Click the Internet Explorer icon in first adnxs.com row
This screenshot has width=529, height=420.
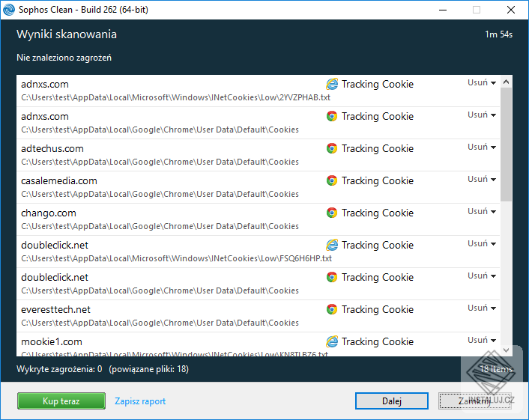tap(332, 84)
